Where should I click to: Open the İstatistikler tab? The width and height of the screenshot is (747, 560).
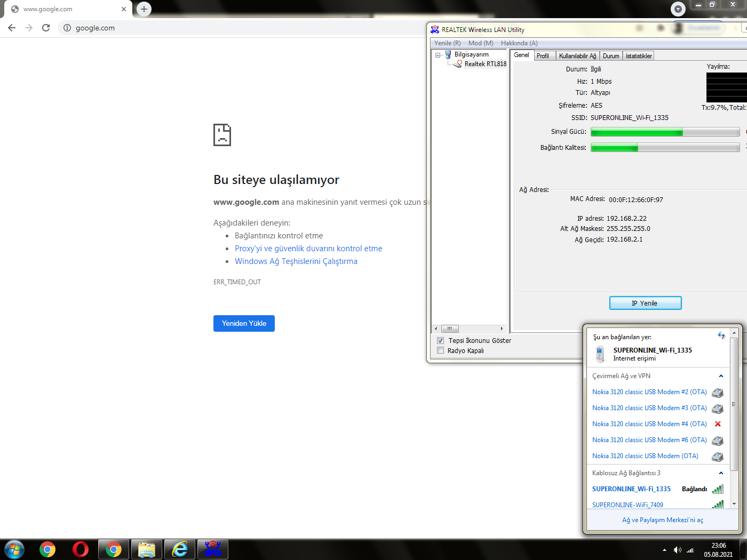click(639, 56)
